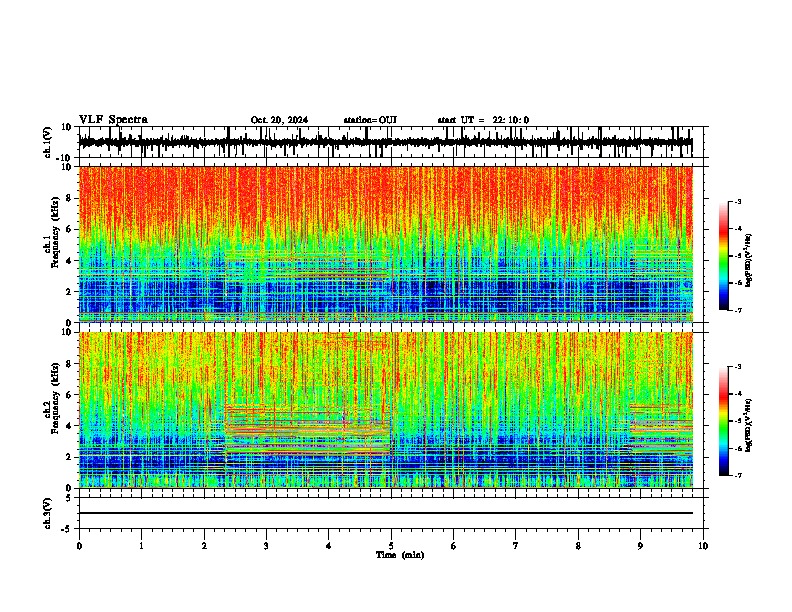Click the "ch.1(V)" waveform axis label
The width and height of the screenshot is (792, 612).
(48, 142)
